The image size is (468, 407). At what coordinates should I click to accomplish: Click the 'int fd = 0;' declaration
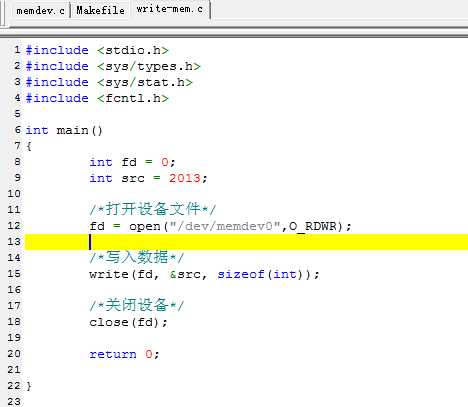click(132, 162)
